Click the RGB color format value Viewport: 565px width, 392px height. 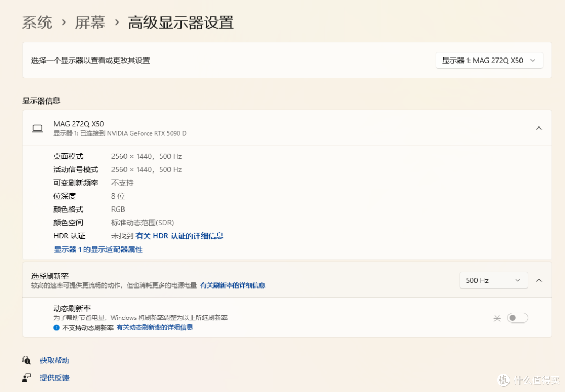click(118, 210)
